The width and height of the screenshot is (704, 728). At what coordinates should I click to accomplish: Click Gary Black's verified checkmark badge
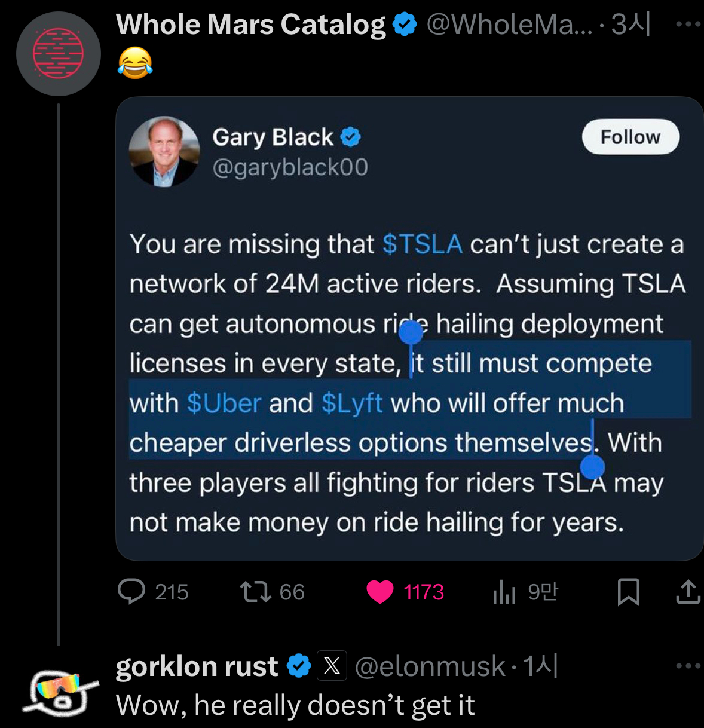click(x=351, y=137)
